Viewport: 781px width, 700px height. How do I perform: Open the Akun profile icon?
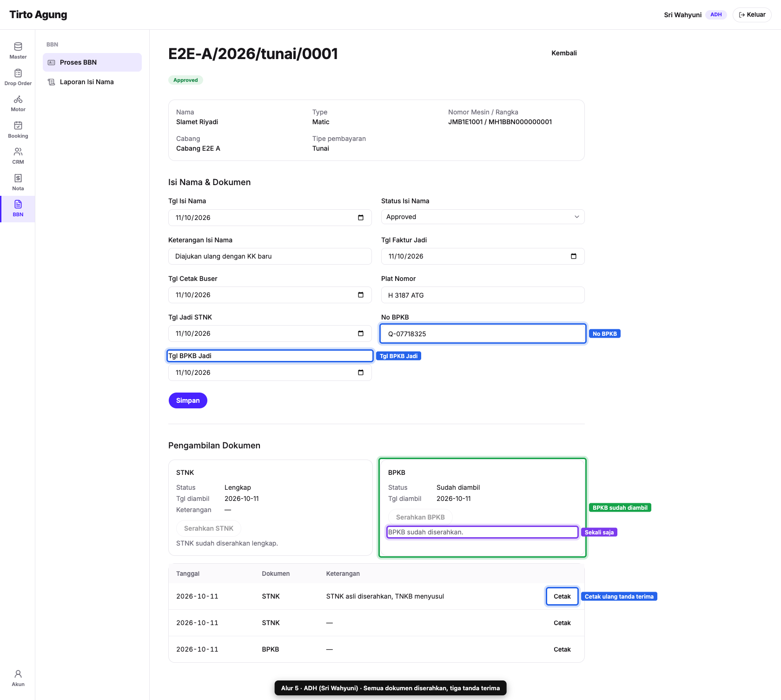click(18, 674)
